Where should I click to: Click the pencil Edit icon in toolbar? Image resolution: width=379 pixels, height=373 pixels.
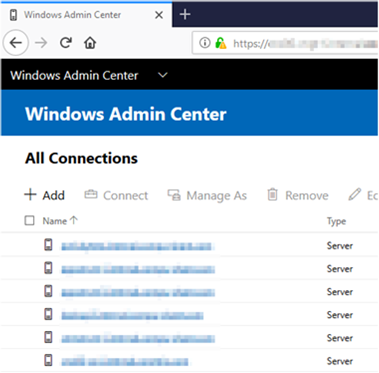tap(355, 195)
